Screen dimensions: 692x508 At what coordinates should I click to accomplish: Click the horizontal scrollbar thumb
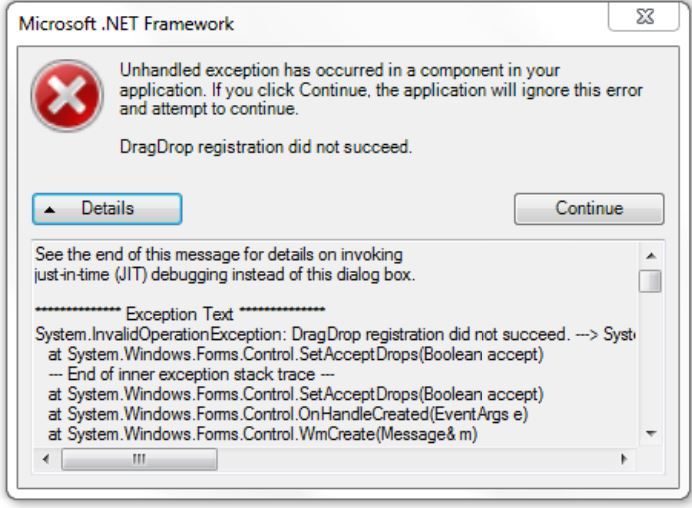(139, 458)
